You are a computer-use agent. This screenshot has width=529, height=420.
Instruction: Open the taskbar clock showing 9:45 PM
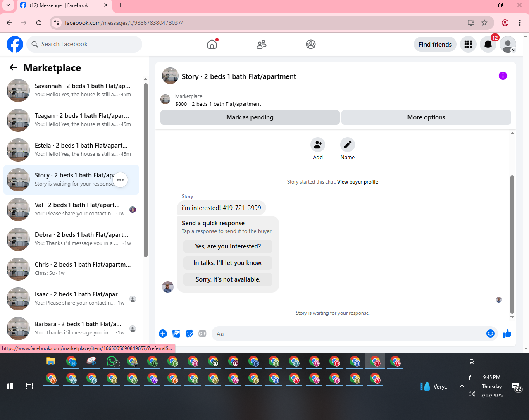(x=492, y=386)
